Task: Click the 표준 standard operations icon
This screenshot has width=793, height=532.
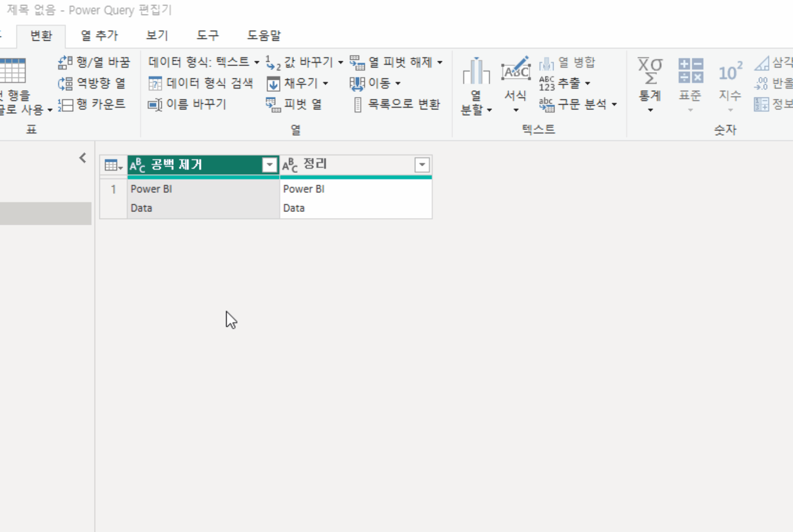Action: pos(691,71)
